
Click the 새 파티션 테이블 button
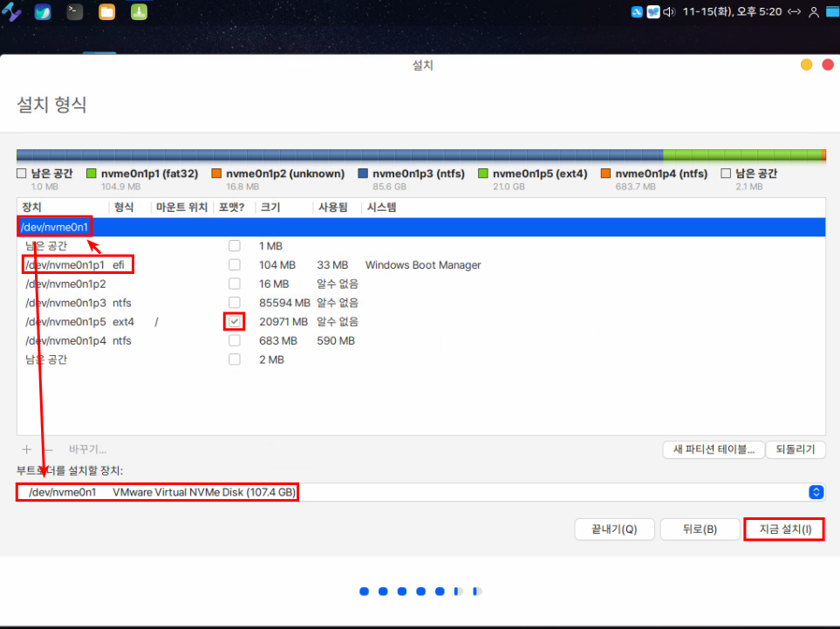713,449
